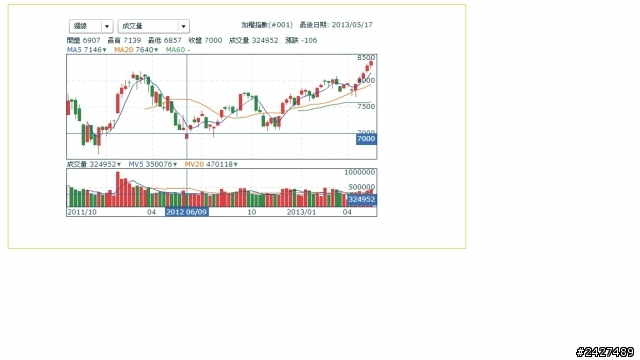The width and height of the screenshot is (640, 360).
Task: Click the blue 7000 price marker
Action: click(366, 139)
